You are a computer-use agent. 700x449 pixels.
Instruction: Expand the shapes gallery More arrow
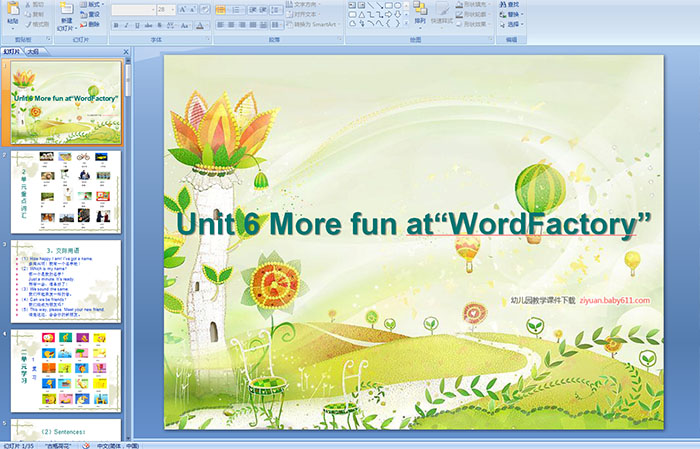coord(406,23)
